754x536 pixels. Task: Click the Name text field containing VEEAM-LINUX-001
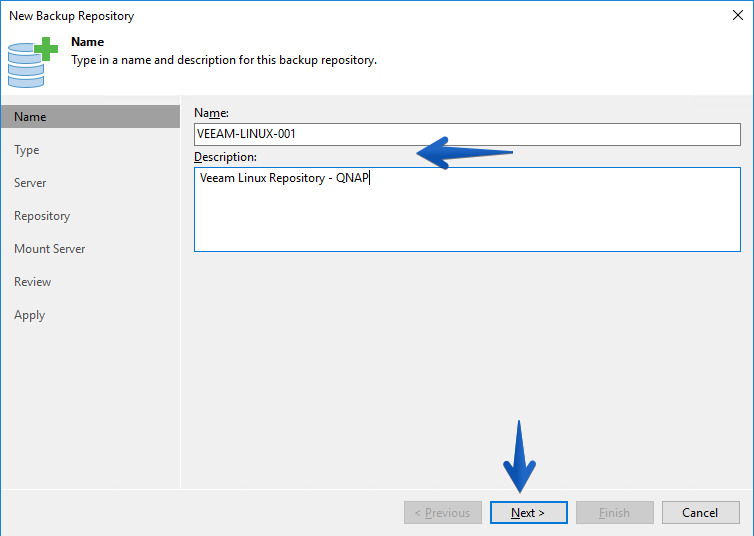pos(467,134)
